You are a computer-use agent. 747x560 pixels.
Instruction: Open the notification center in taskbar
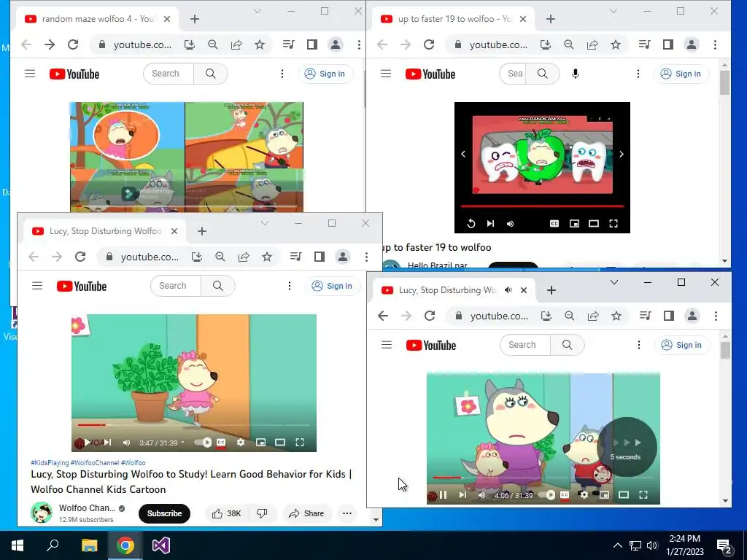point(724,545)
